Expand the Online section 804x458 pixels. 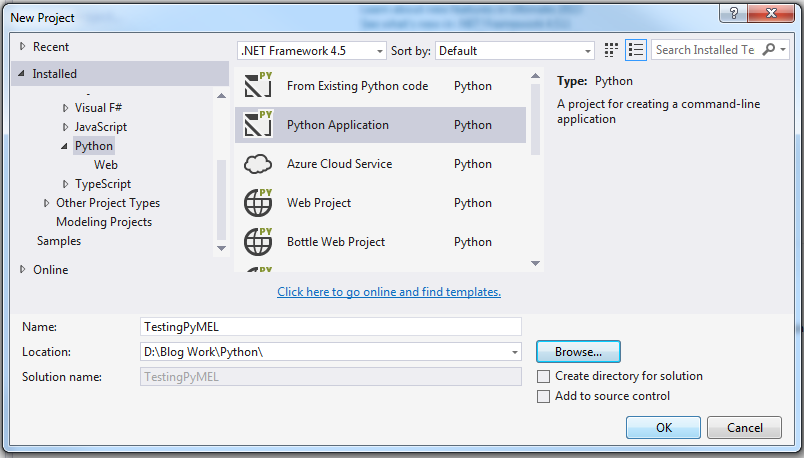[22, 269]
